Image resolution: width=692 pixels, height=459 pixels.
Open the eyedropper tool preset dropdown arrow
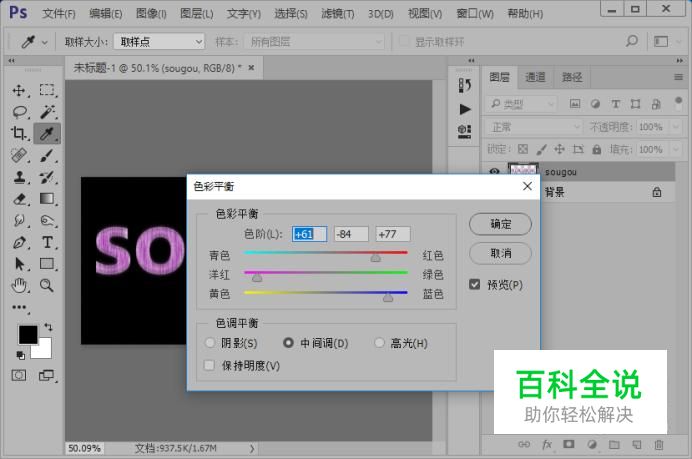45,43
